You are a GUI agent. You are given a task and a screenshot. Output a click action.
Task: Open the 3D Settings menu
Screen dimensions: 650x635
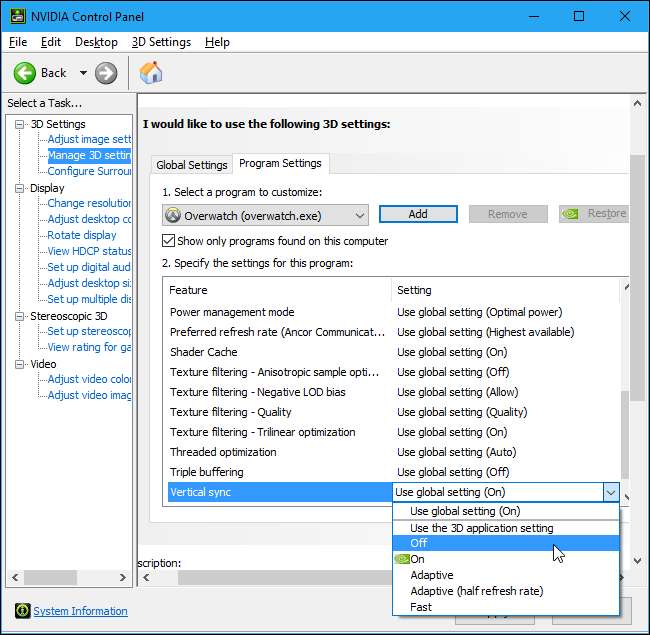tap(161, 42)
